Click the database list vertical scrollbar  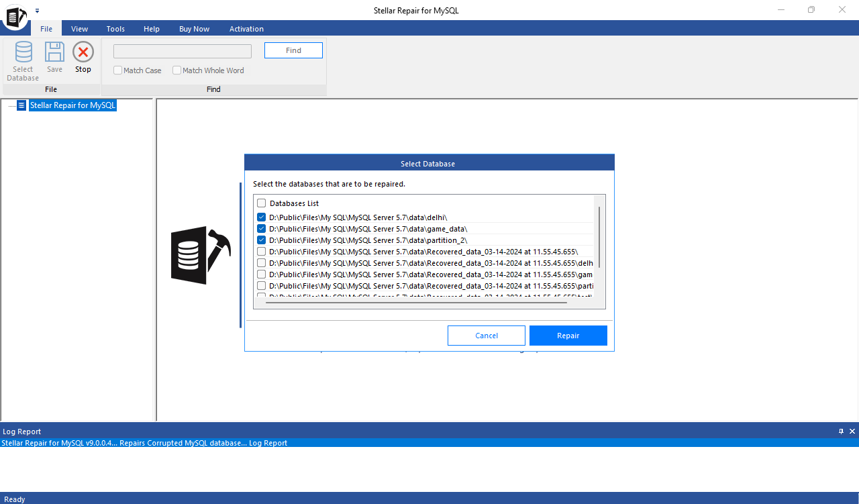click(x=599, y=236)
